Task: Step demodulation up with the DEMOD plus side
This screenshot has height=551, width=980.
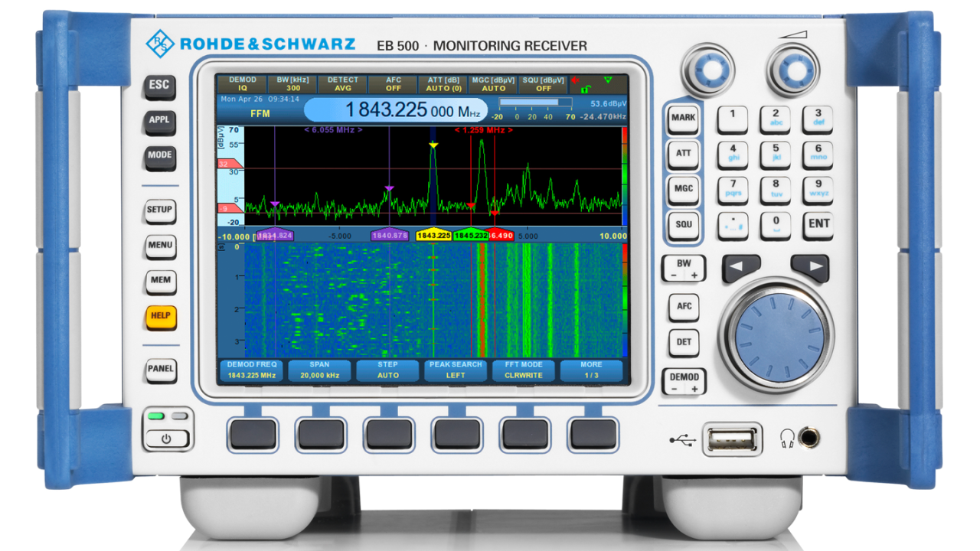Action: tap(694, 389)
